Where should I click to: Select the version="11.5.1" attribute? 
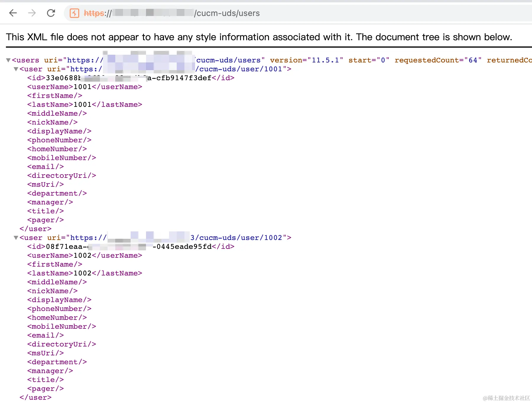(306, 60)
